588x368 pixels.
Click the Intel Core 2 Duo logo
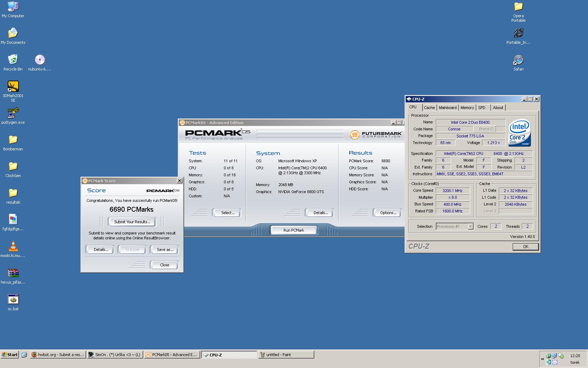point(519,133)
